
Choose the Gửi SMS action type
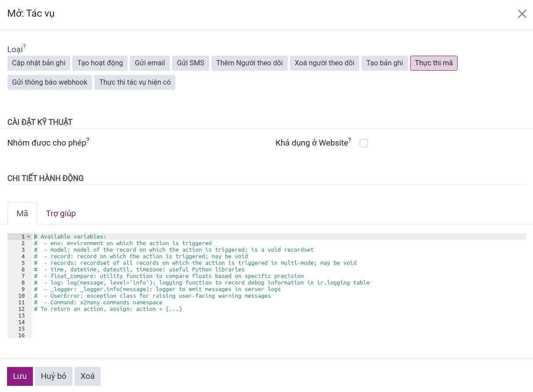(x=190, y=63)
